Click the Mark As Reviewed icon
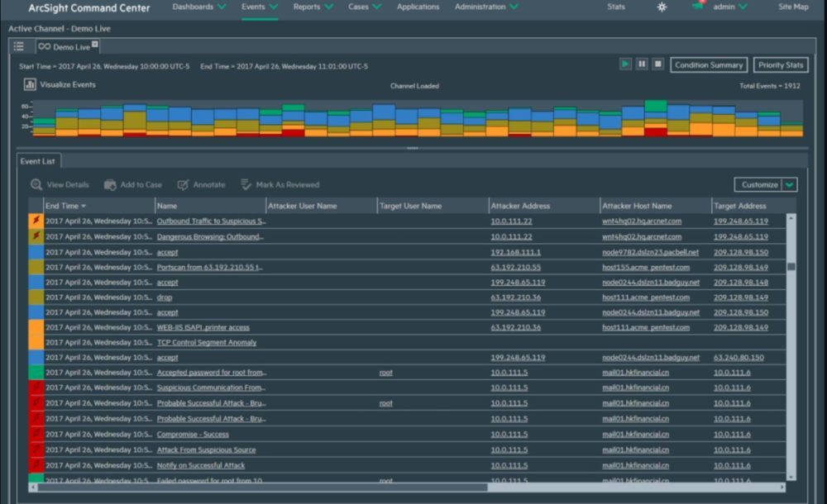The image size is (827, 504). click(x=246, y=185)
